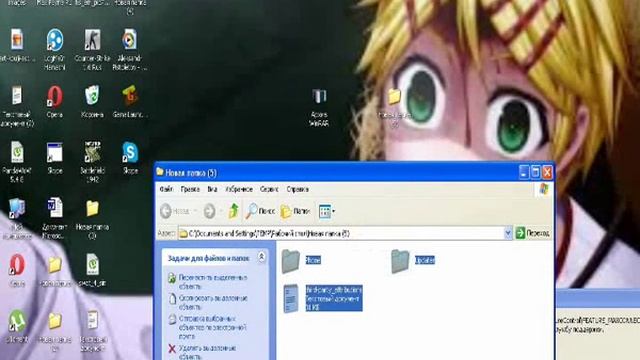Collapse the Задачи для файлов и папок panel
The image size is (640, 360).
(261, 257)
